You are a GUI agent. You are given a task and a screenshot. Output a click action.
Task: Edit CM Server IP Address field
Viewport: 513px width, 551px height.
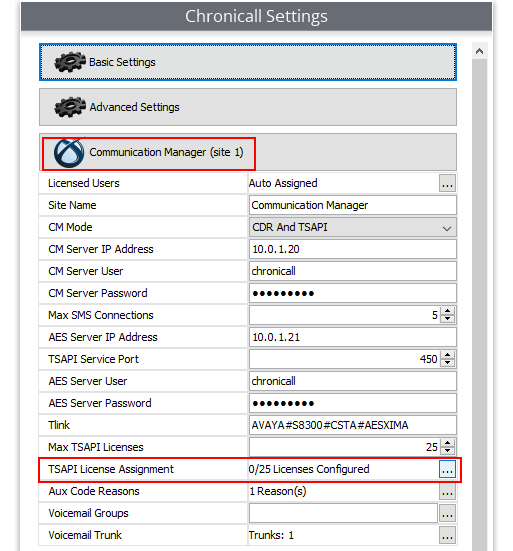click(353, 249)
